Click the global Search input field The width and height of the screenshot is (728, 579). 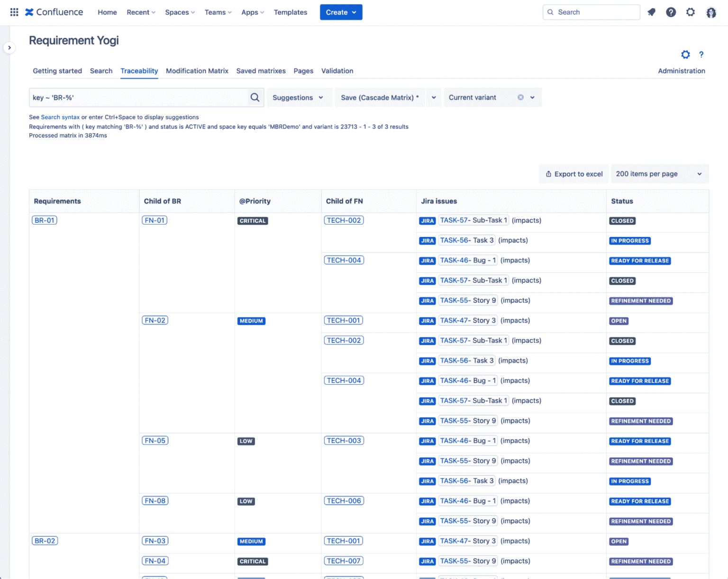tap(591, 12)
